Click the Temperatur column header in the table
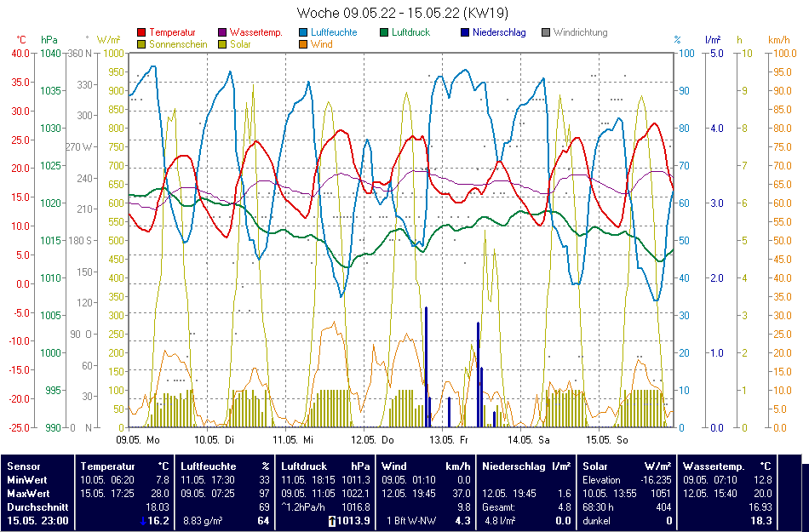809x532 pixels. pos(107,466)
